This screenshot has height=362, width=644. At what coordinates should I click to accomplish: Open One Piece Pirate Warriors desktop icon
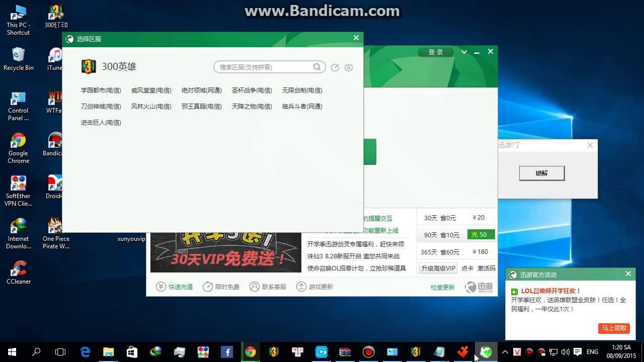click(56, 234)
